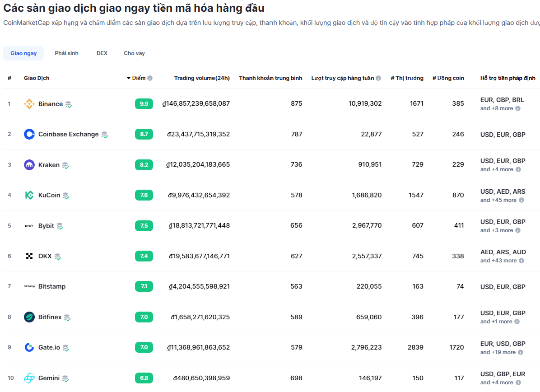This screenshot has width=540, height=392.
Task: Click info icon next to Binance's +8 more
Action: (518, 108)
